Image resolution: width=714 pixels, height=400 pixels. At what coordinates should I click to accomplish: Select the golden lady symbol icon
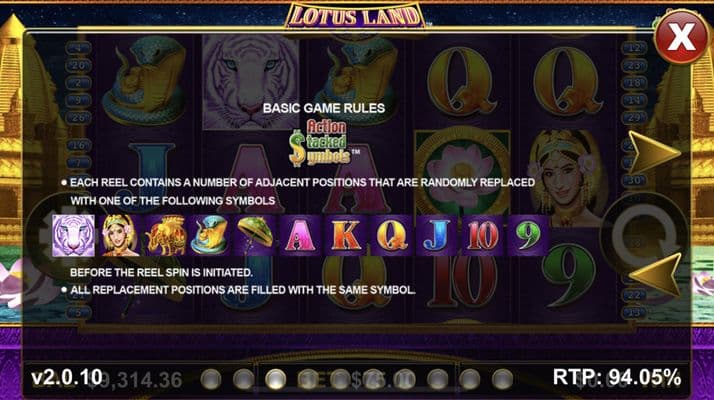point(119,236)
